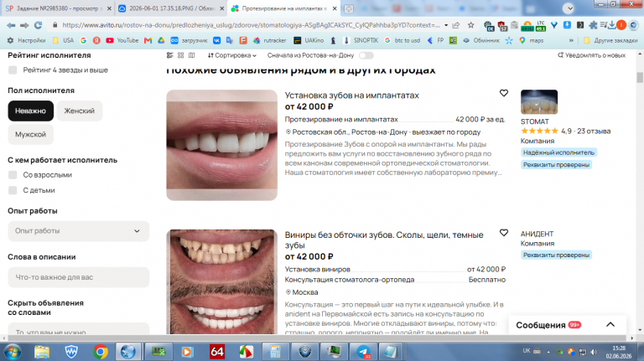Viewport: 644px width, 361px height.
Task: Switch to the 'Задание №2985380' tab
Action: 58,8
